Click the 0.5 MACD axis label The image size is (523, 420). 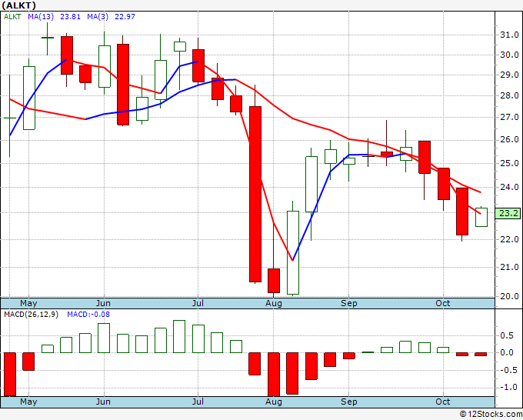click(x=507, y=336)
